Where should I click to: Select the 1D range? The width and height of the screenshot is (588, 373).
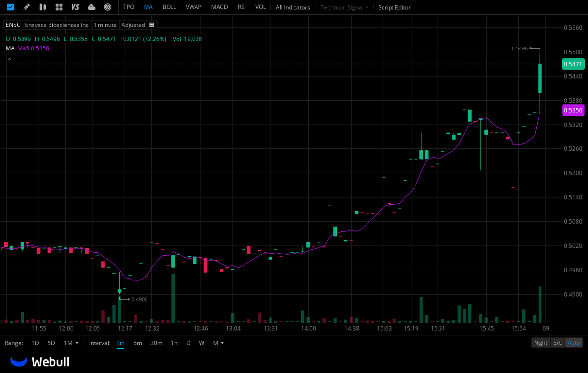click(x=35, y=343)
